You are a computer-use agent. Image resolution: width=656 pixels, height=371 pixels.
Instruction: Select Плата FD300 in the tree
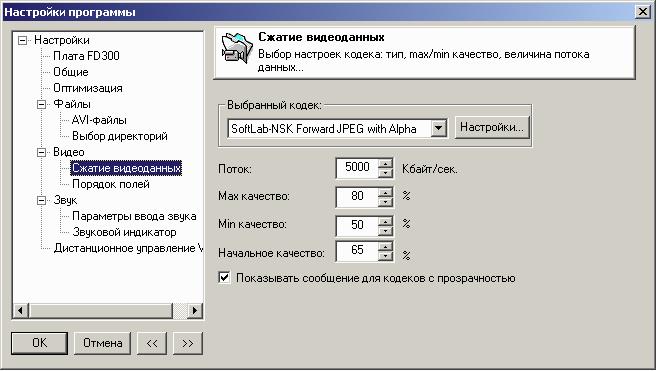coord(86,56)
